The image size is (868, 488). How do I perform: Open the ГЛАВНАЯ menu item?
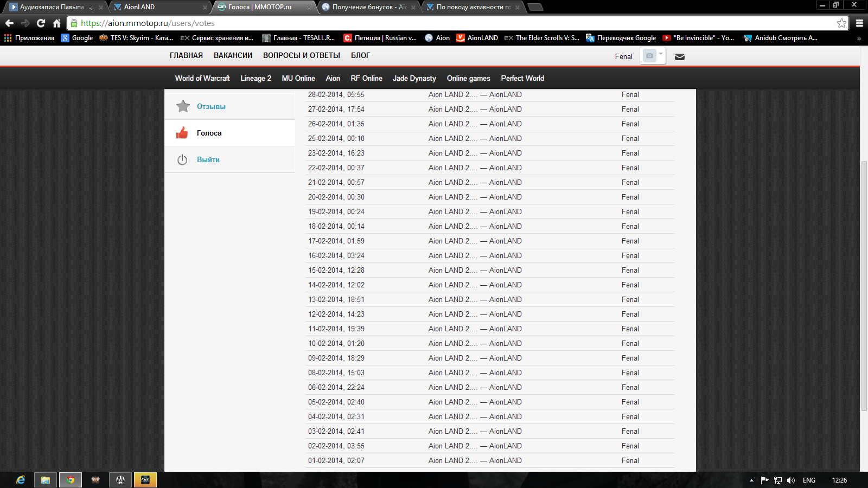pyautogui.click(x=186, y=55)
